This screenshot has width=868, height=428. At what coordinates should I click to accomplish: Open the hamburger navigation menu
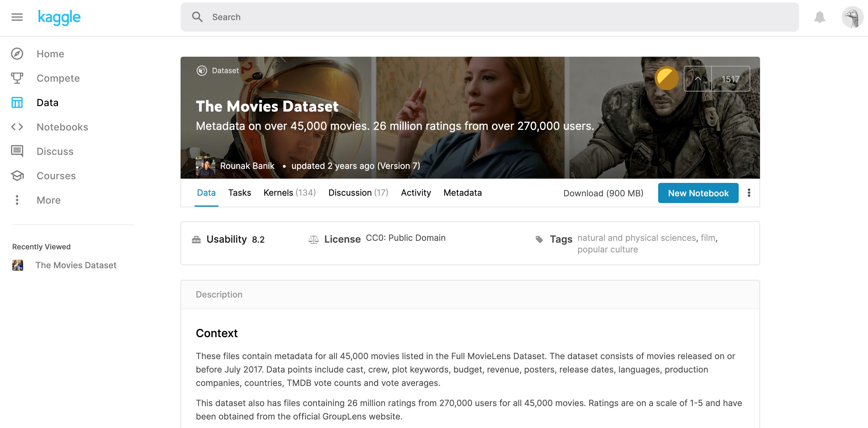pyautogui.click(x=17, y=17)
